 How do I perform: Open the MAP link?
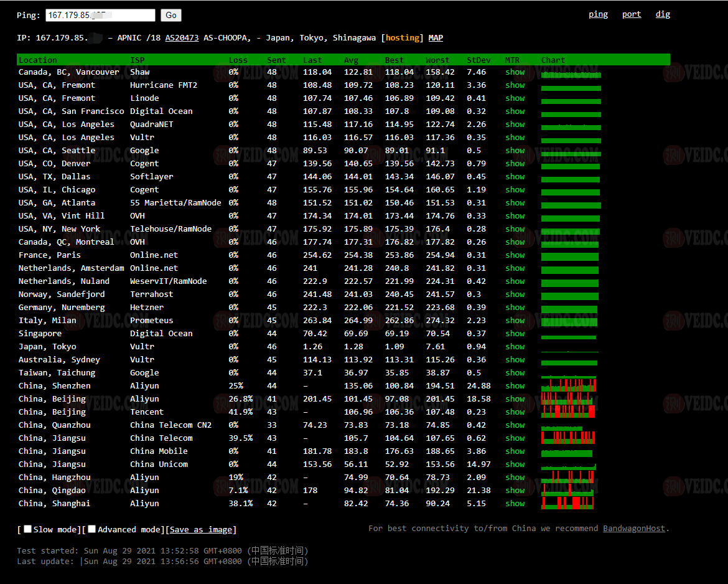point(436,38)
